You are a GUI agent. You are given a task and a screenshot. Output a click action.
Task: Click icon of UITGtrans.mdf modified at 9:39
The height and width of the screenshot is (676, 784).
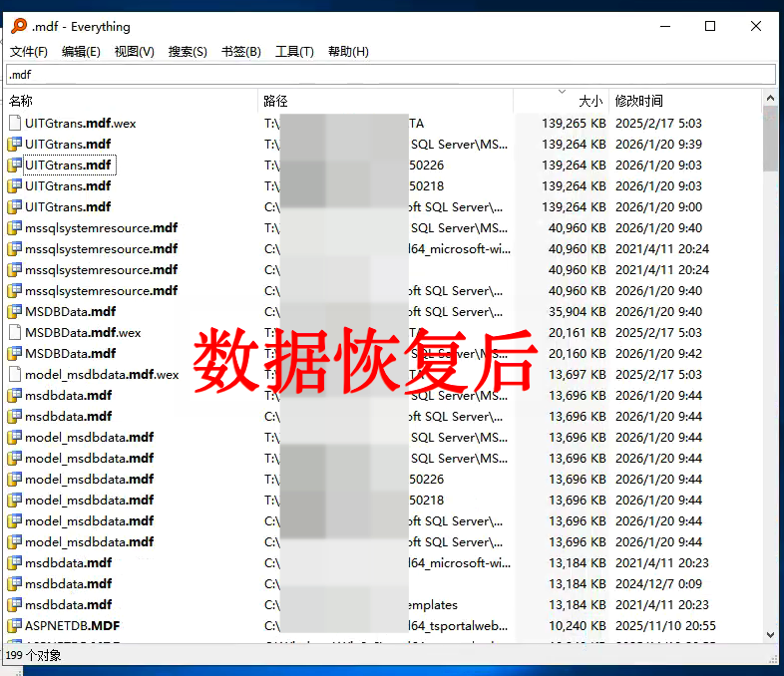(15, 145)
